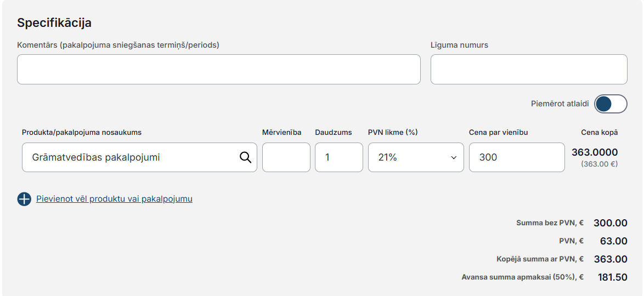Click the chevron arrow in PVN likme field
The image size is (644, 296).
pyautogui.click(x=454, y=157)
